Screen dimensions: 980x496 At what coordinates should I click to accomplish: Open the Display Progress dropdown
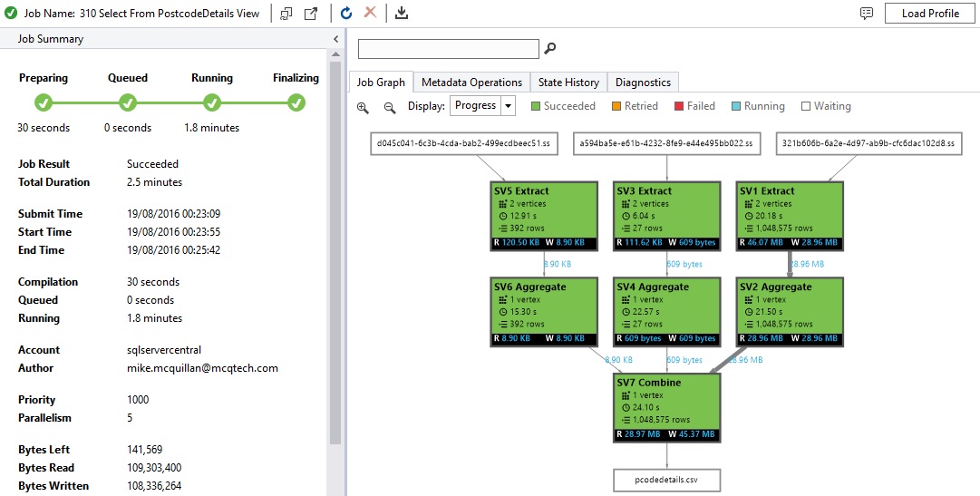pyautogui.click(x=508, y=106)
